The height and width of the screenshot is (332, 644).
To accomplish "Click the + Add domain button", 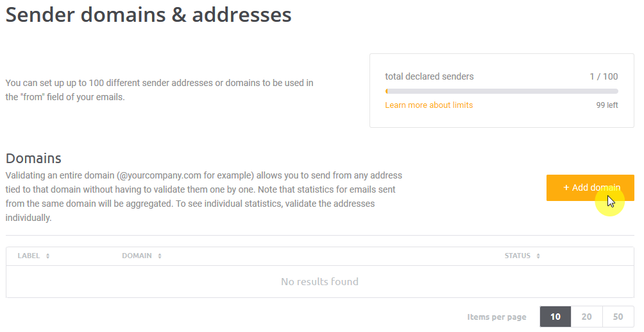I will click(589, 188).
